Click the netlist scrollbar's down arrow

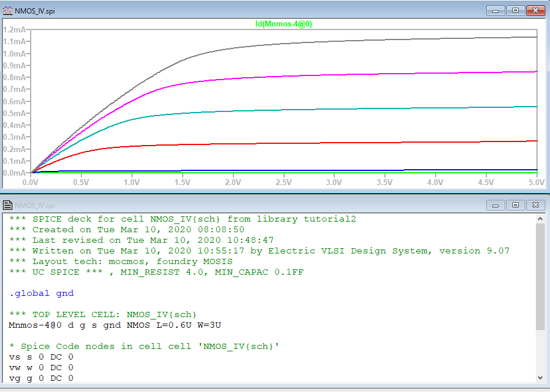coord(541,377)
